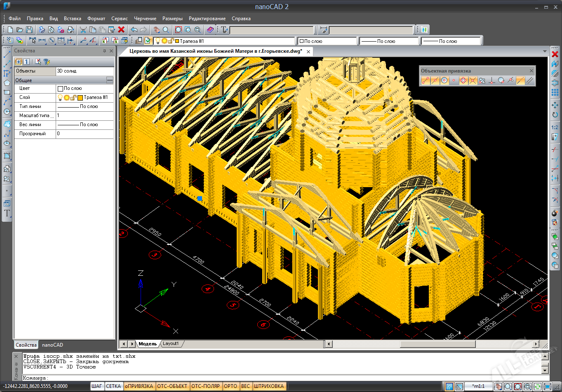Toggle СЕТКА grid display

[113, 386]
